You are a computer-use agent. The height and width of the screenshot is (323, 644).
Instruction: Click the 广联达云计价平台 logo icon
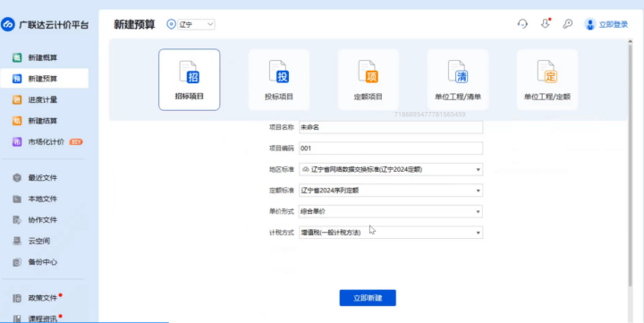point(8,25)
